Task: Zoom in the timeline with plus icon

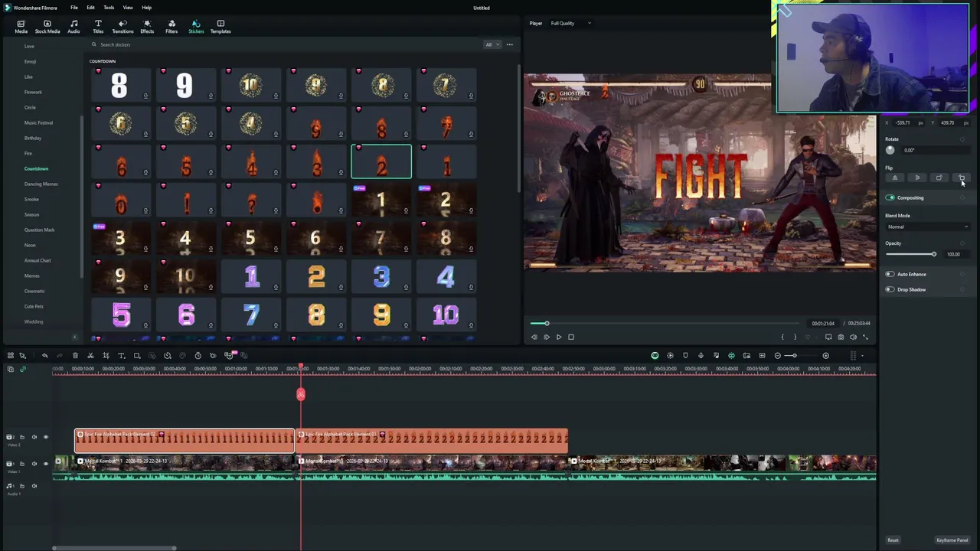Action: (x=825, y=355)
